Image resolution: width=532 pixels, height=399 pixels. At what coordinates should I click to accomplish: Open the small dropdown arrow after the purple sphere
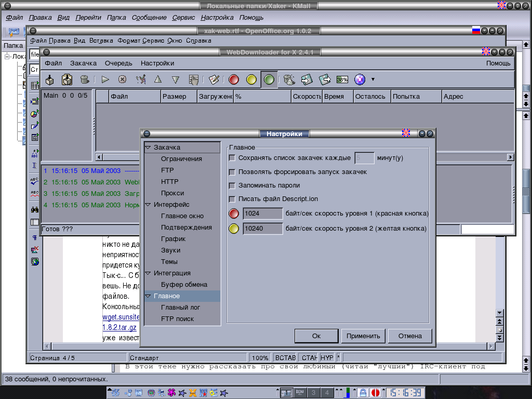tap(373, 79)
